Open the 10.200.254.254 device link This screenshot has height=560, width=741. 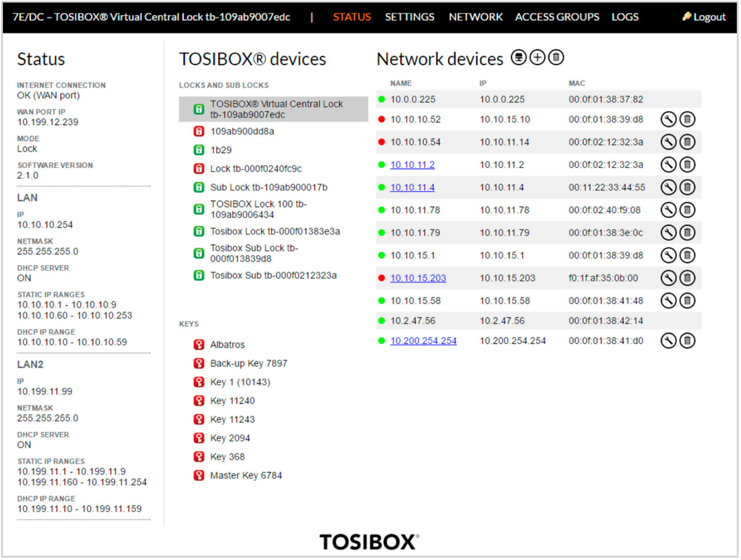pos(423,341)
